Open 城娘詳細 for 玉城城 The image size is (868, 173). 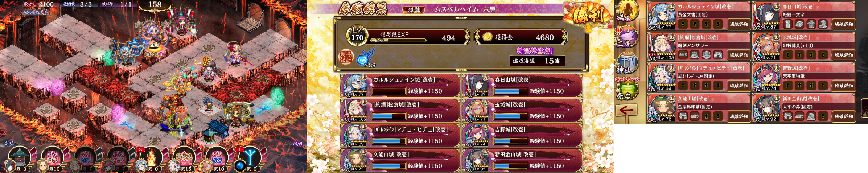844,55
